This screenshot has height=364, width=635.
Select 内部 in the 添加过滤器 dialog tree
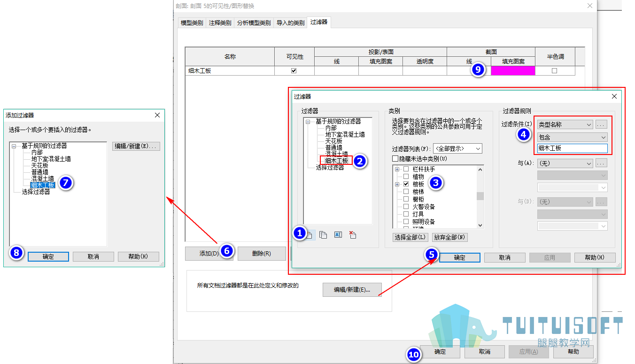coord(37,152)
